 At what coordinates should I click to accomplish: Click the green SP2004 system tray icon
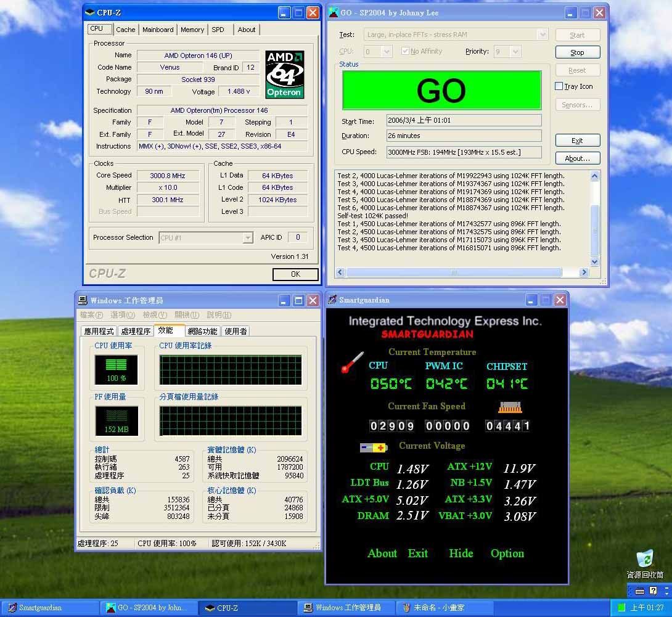(621, 608)
